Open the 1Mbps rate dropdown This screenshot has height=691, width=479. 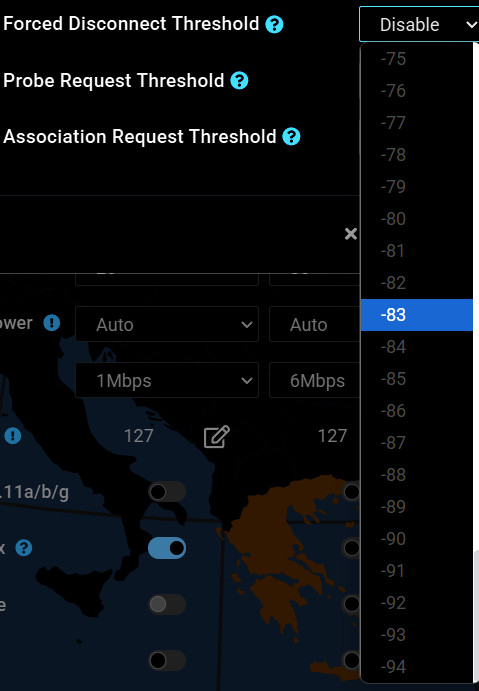click(167, 380)
